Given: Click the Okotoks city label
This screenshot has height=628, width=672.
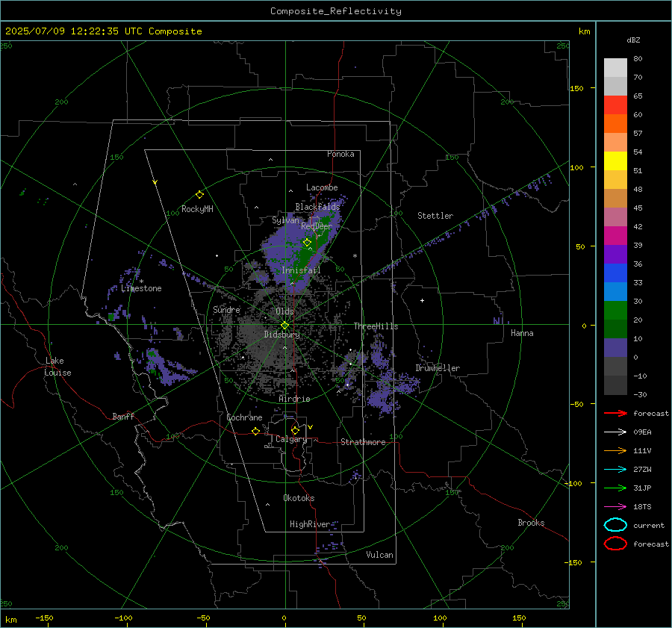Looking at the screenshot, I should [299, 497].
